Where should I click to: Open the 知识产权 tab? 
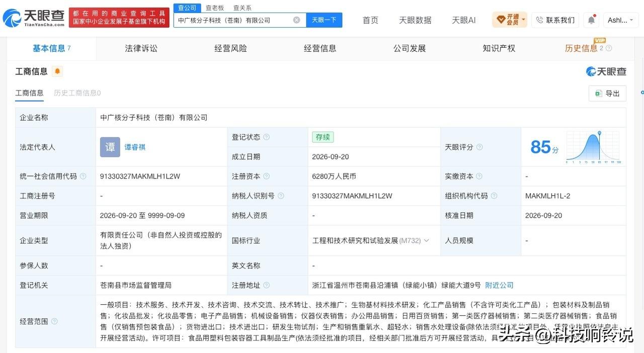point(499,48)
